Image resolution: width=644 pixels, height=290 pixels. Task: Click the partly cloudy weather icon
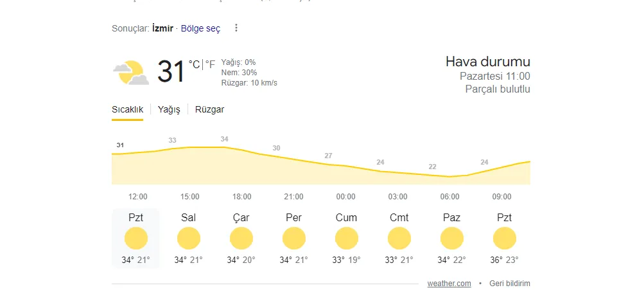[x=130, y=72]
